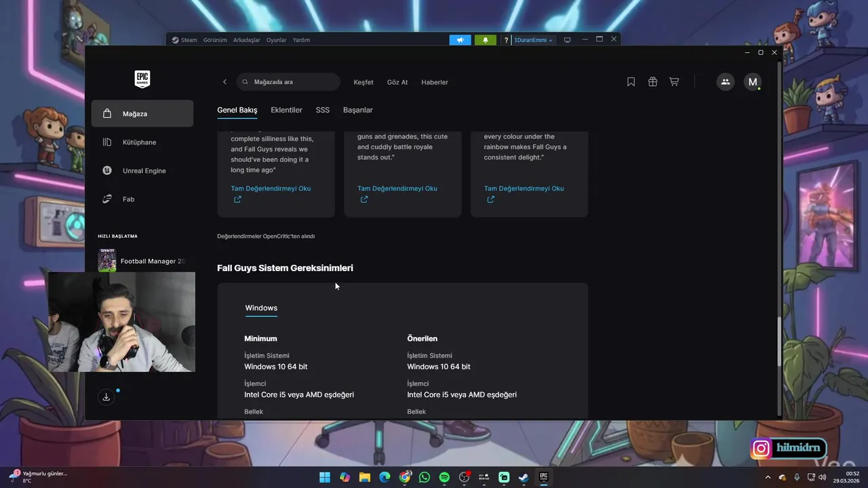The width and height of the screenshot is (868, 488).
Task: Open middle review's Tam Değerlendirmeyi Oku link
Action: click(397, 188)
